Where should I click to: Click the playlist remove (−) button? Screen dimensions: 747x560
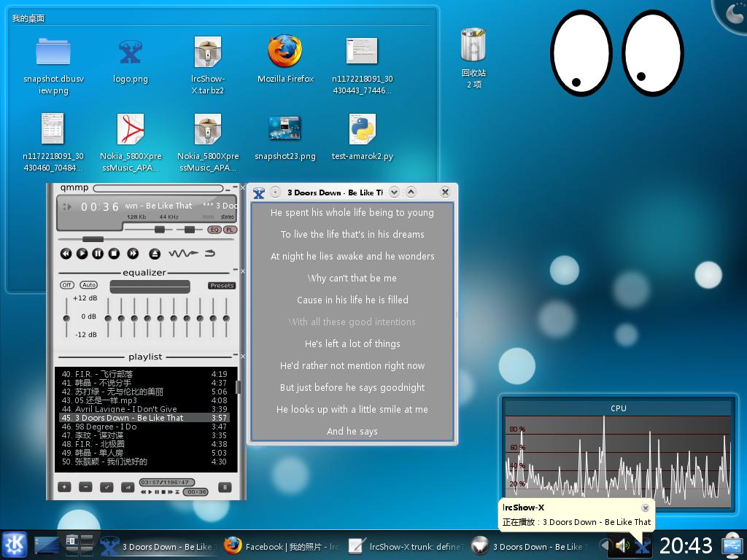(85, 486)
